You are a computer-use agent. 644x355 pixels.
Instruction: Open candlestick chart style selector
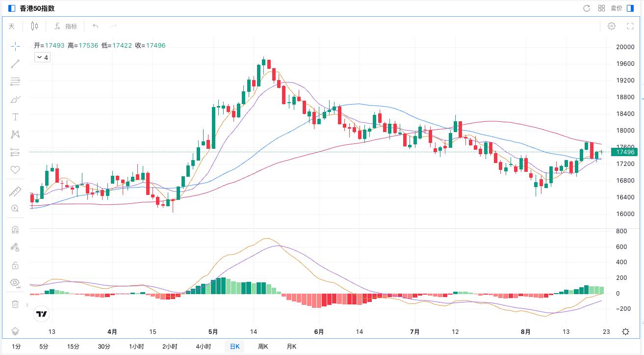click(x=34, y=26)
